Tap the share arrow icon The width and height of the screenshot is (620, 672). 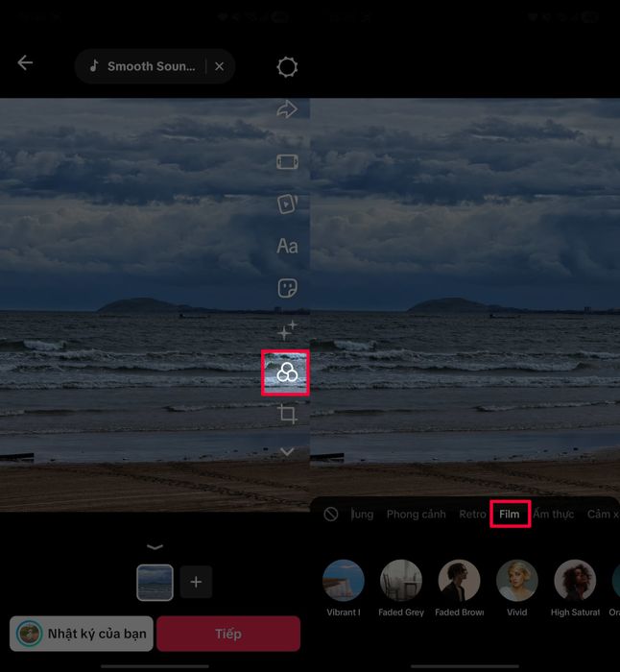coord(287,109)
